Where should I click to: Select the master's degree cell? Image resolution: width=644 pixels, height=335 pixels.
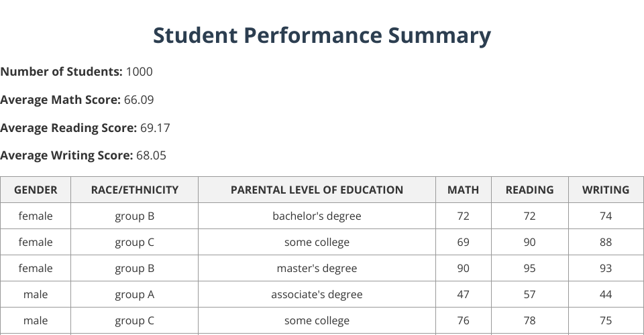point(317,268)
